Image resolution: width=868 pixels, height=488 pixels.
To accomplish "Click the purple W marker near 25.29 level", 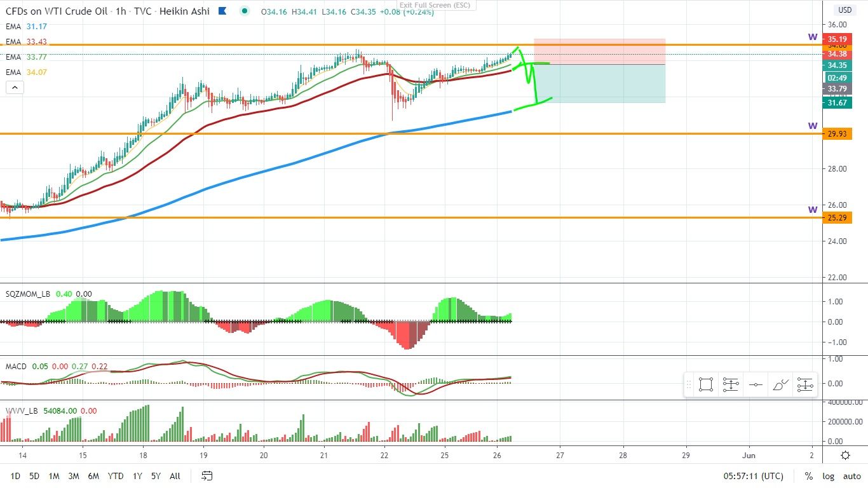I will coord(812,210).
